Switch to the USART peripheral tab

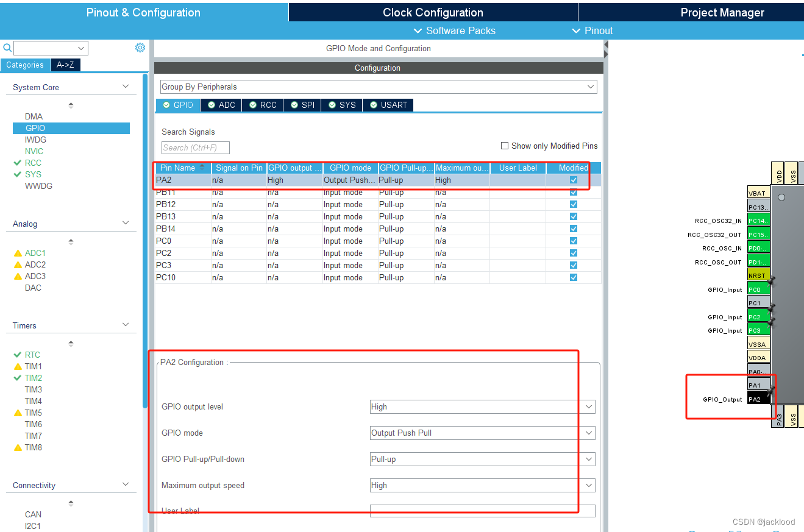388,105
